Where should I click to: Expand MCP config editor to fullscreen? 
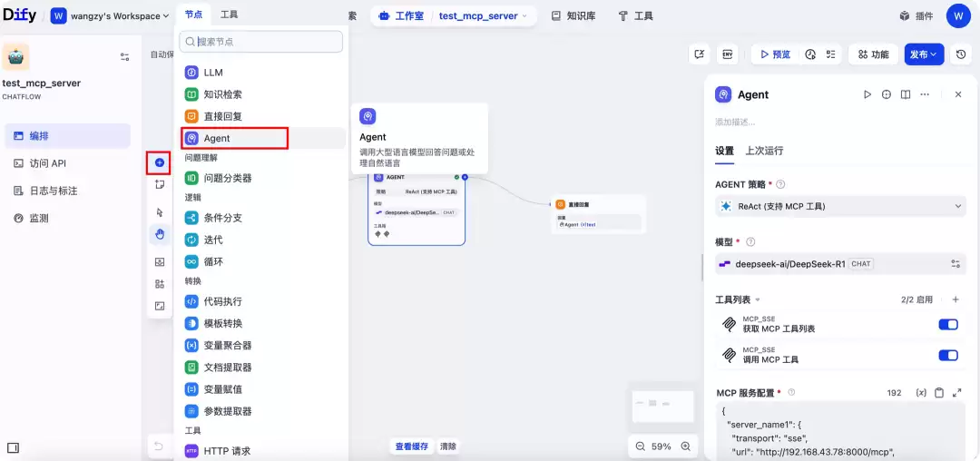[x=956, y=393]
